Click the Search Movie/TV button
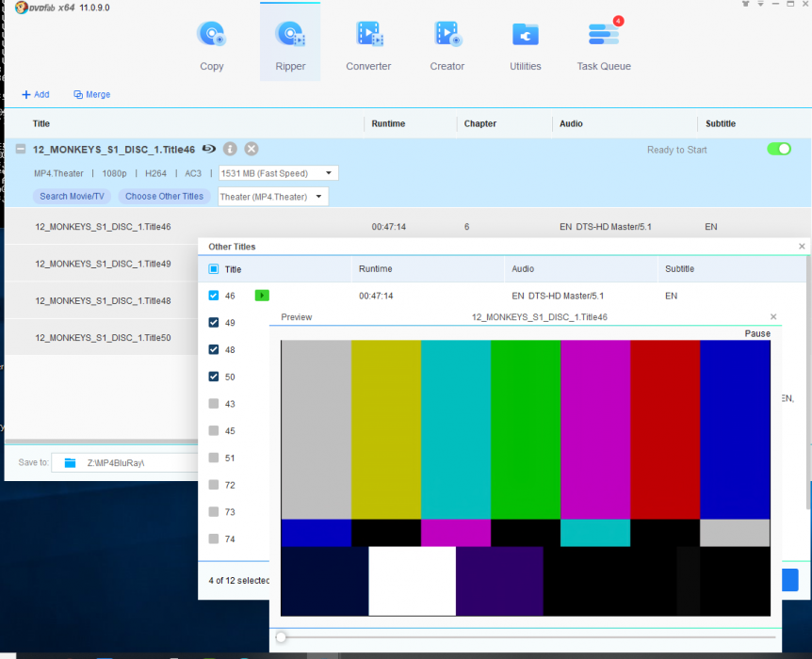This screenshot has width=812, height=659. pyautogui.click(x=73, y=197)
